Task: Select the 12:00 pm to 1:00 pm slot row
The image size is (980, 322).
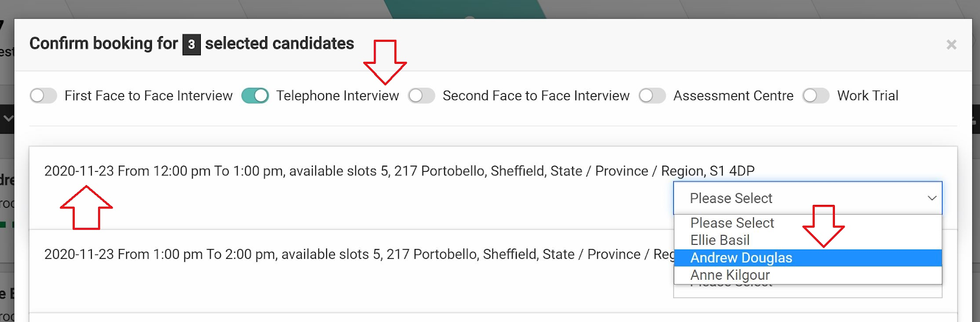Action: point(493,188)
